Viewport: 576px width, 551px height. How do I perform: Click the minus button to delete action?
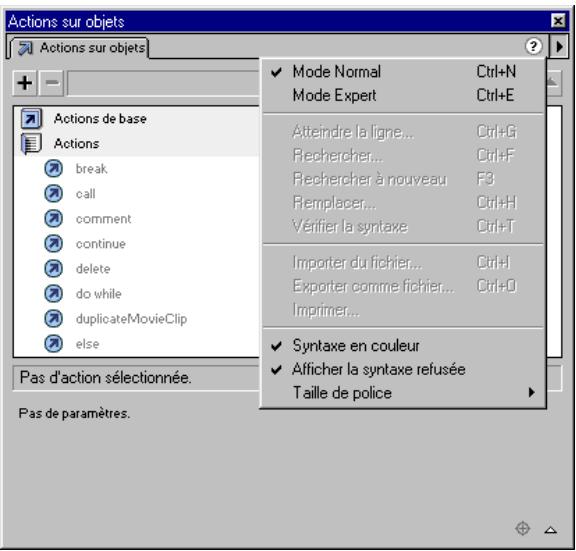tap(51, 83)
